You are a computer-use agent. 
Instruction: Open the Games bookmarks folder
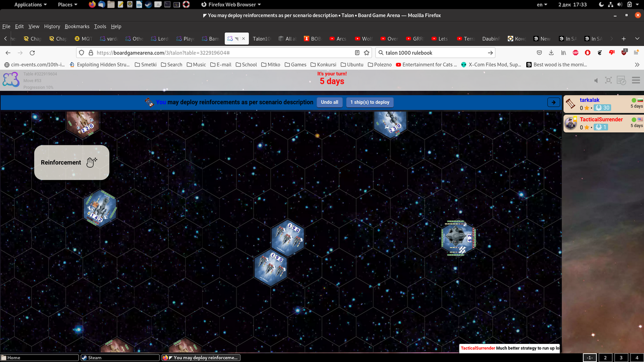pyautogui.click(x=295, y=64)
